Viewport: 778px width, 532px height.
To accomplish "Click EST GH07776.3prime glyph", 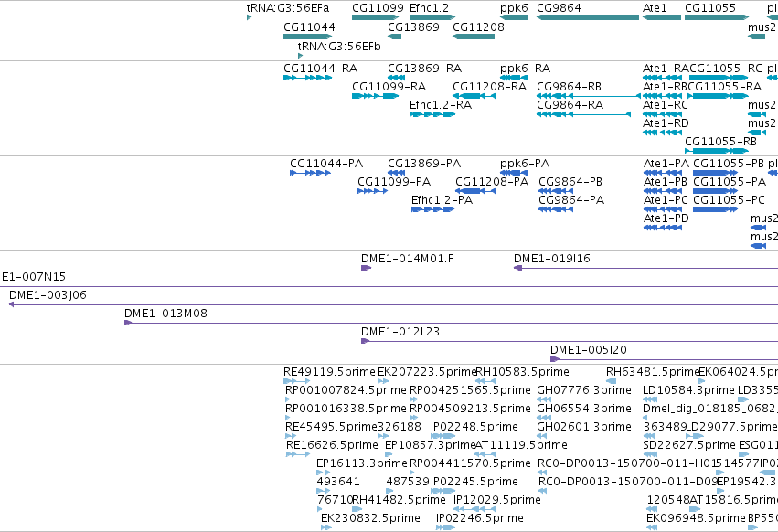I will [544, 399].
